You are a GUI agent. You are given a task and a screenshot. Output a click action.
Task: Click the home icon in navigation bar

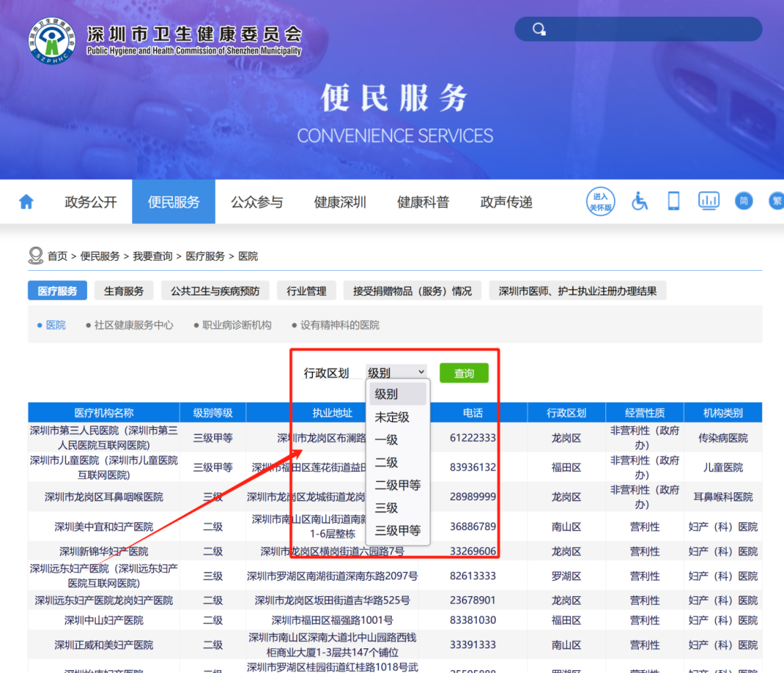pyautogui.click(x=26, y=201)
